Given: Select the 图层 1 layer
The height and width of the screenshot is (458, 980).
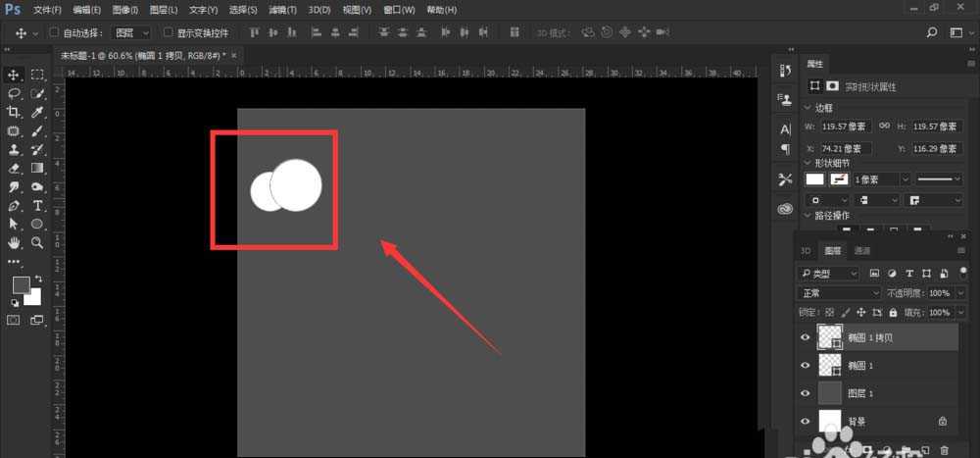Looking at the screenshot, I should coord(859,392).
